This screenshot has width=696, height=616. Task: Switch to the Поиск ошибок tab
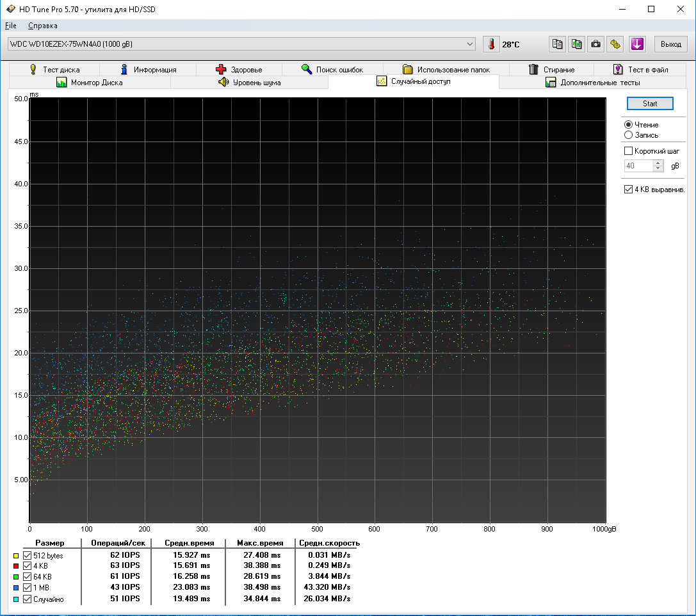tap(332, 70)
